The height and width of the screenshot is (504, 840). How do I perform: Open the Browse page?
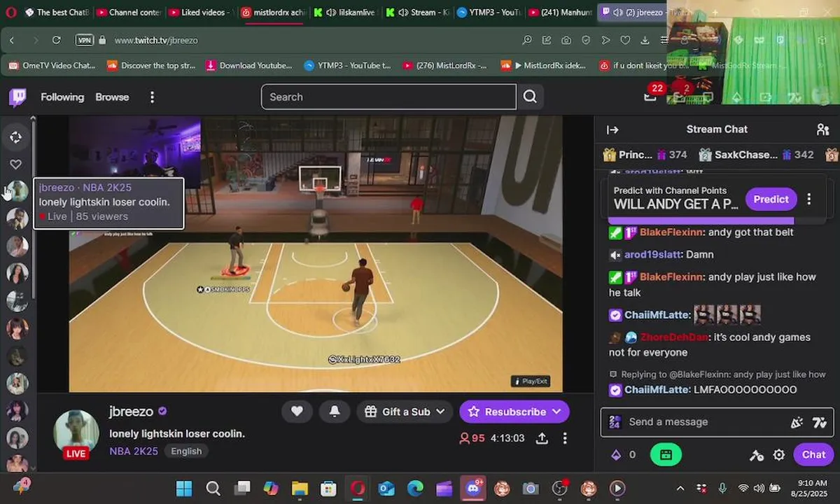click(112, 97)
